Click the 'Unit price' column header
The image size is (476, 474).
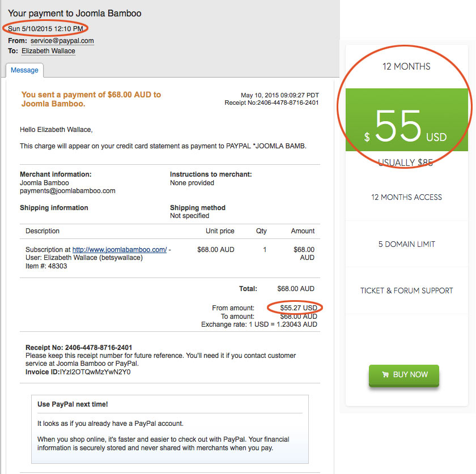220,231
